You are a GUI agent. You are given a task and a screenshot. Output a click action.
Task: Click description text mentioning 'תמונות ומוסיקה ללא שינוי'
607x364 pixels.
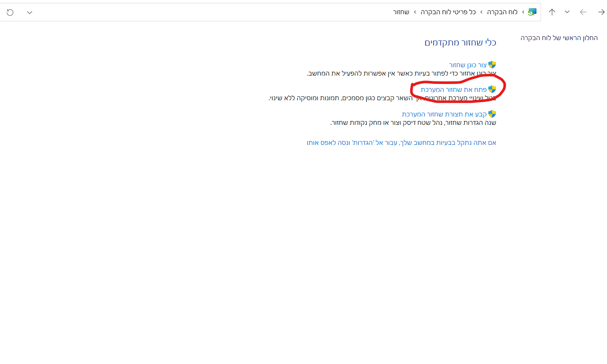point(382,98)
